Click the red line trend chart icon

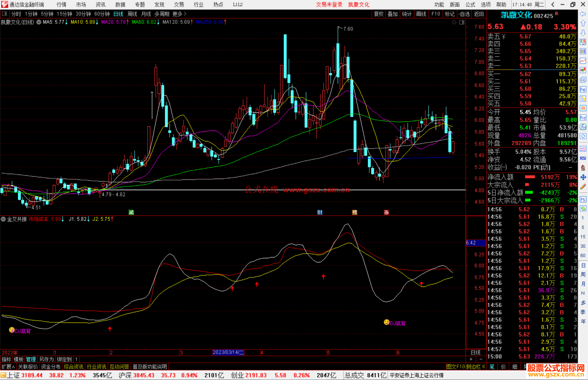click(583, 61)
